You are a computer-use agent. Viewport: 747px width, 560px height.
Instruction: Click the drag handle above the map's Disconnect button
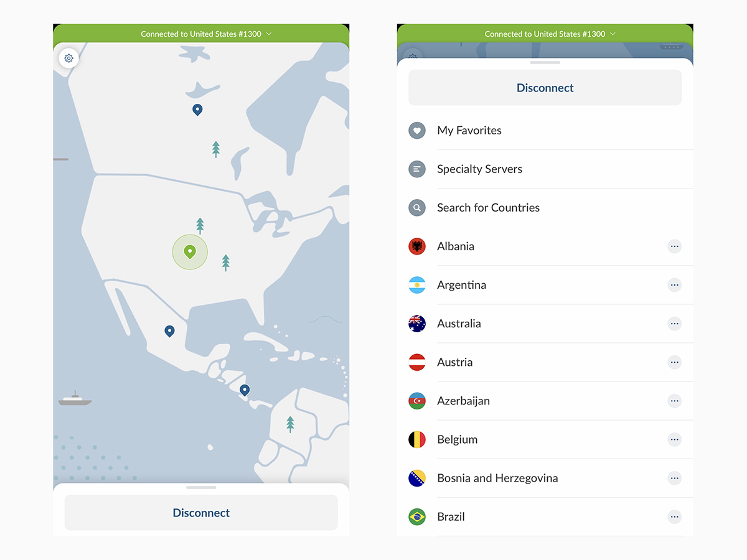pos(201,487)
